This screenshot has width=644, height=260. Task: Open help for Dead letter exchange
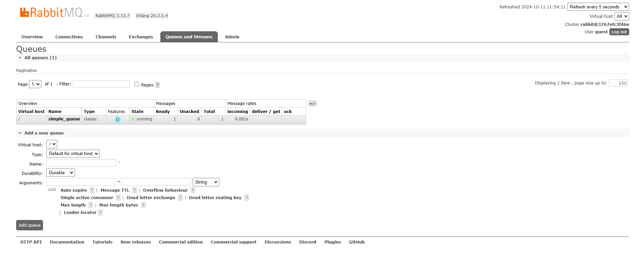180,198
